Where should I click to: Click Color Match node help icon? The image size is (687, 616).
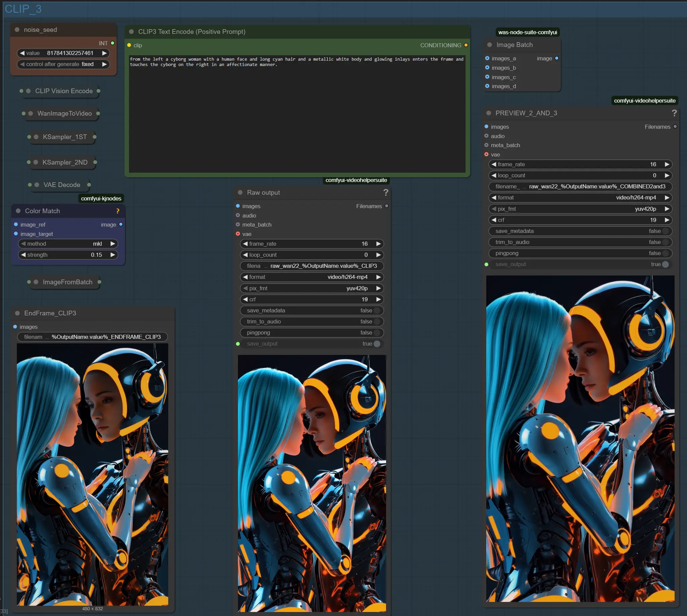[117, 211]
